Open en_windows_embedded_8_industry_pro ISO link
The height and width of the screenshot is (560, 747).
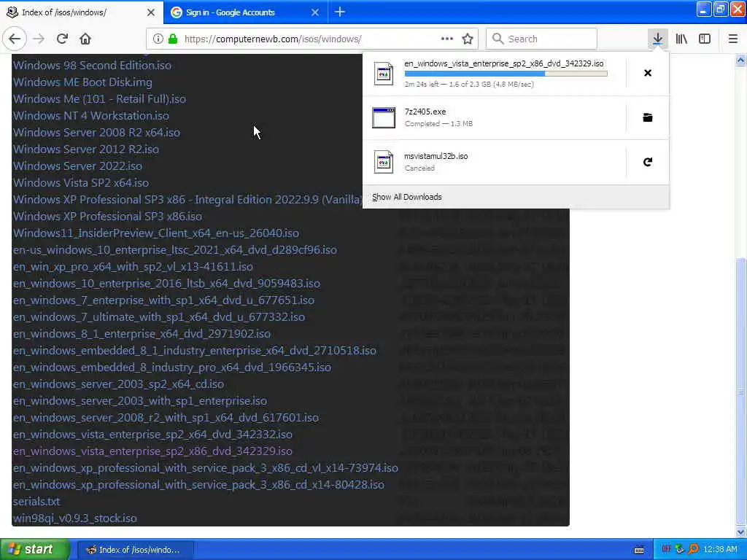172,367
